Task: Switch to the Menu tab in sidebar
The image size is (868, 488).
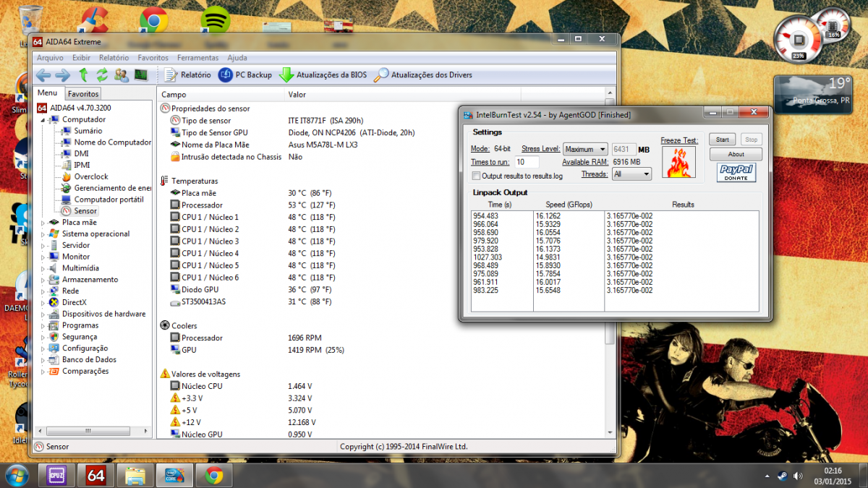Action: 48,93
